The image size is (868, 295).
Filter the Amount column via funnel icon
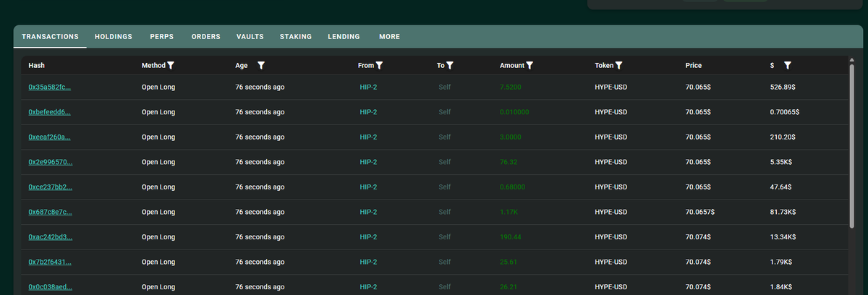529,65
